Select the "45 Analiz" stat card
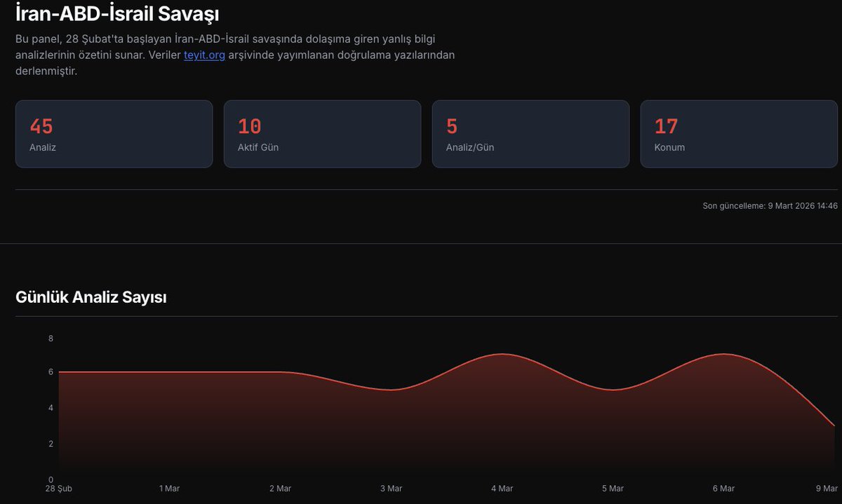The width and height of the screenshot is (842, 504). click(114, 133)
